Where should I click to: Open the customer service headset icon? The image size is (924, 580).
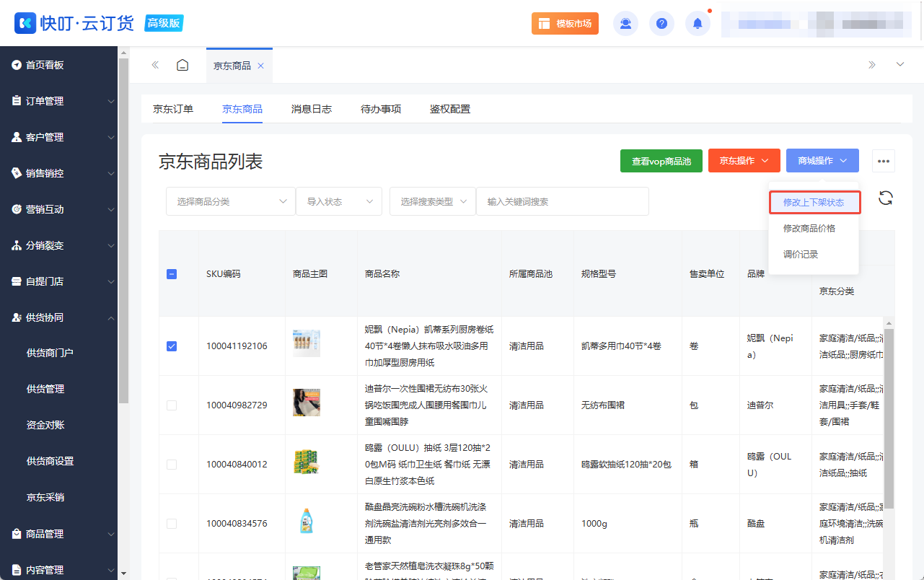[625, 24]
